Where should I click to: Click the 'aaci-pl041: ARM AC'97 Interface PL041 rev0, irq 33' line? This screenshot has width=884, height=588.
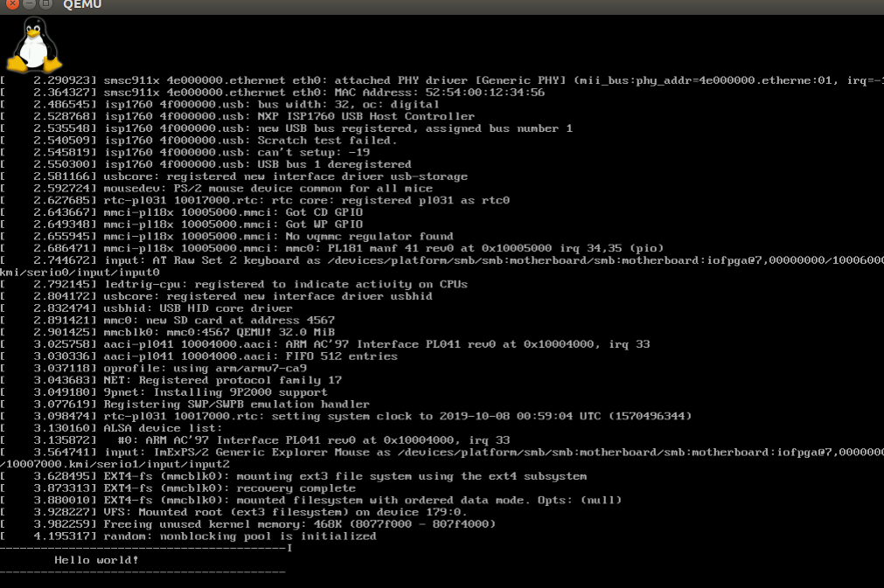tap(325, 344)
